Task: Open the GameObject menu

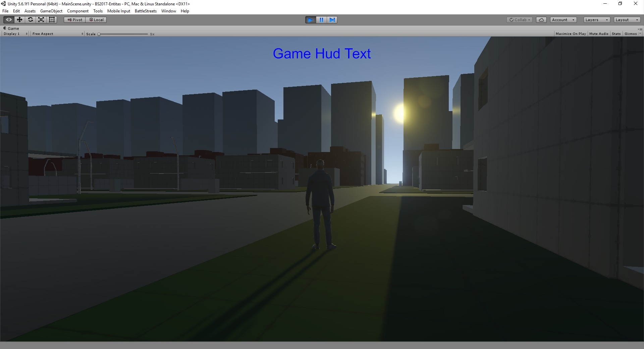Action: (x=51, y=11)
